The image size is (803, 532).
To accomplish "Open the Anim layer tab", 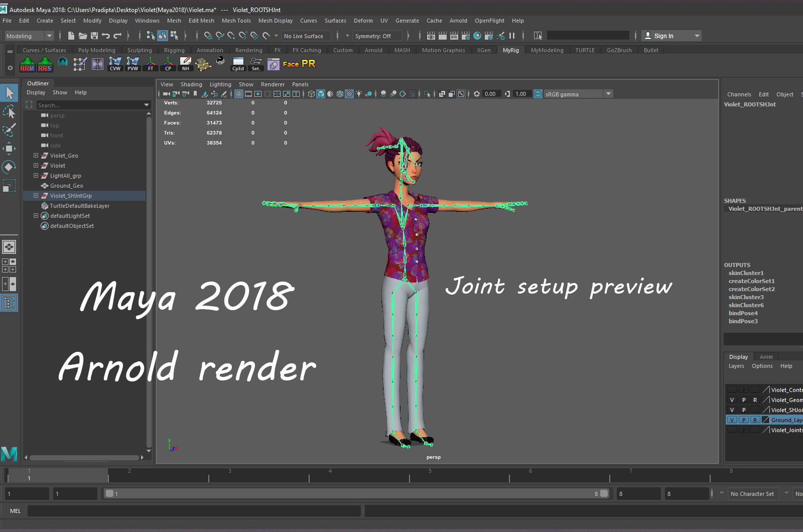I will click(766, 357).
